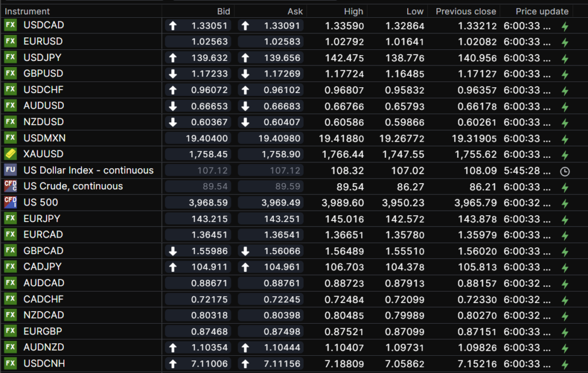Click the FU icon for US Dollar Index

click(x=10, y=170)
